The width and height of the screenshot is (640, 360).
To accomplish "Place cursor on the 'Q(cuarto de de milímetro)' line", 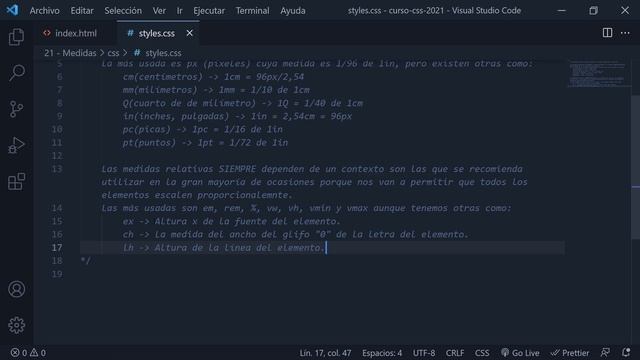I will (242, 103).
